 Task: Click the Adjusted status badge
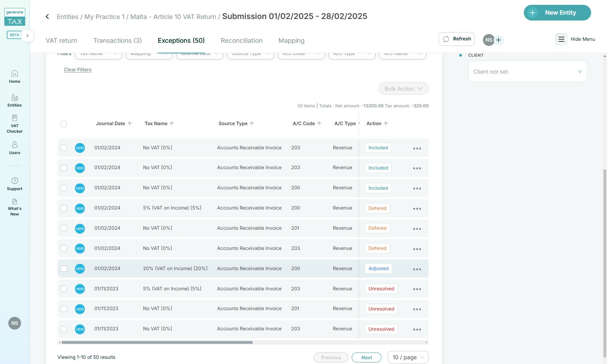coord(378,269)
